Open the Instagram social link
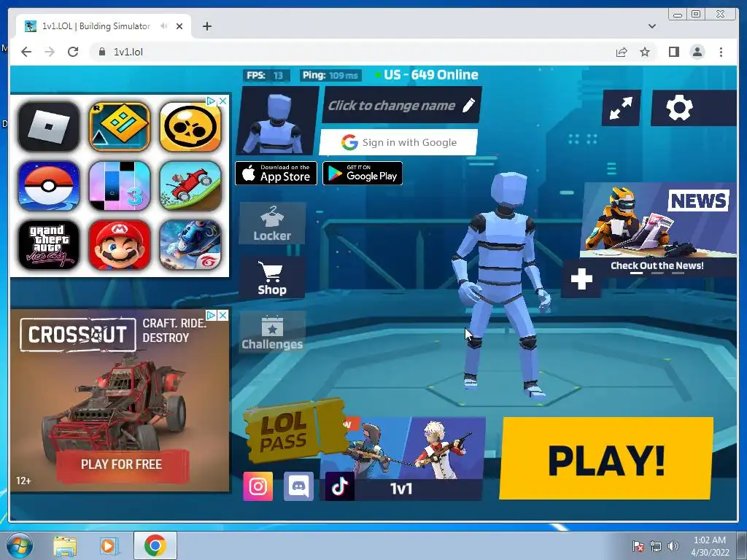Screen dimensions: 747x560 point(258,486)
